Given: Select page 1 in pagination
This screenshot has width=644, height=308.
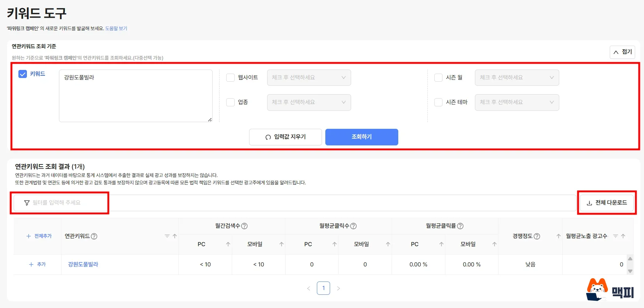Looking at the screenshot, I should click(x=323, y=288).
